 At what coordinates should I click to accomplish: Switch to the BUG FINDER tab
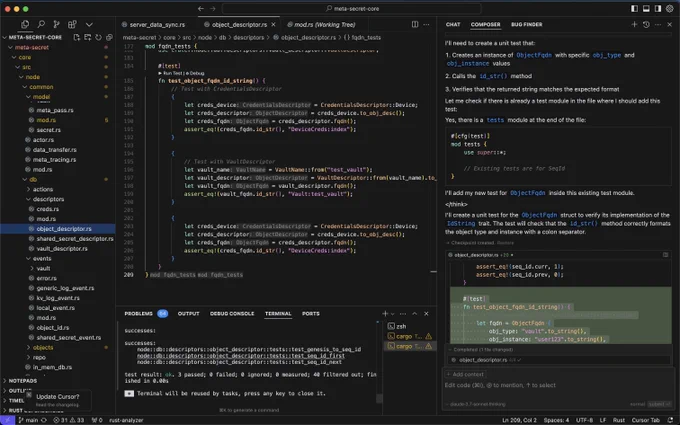(526, 25)
